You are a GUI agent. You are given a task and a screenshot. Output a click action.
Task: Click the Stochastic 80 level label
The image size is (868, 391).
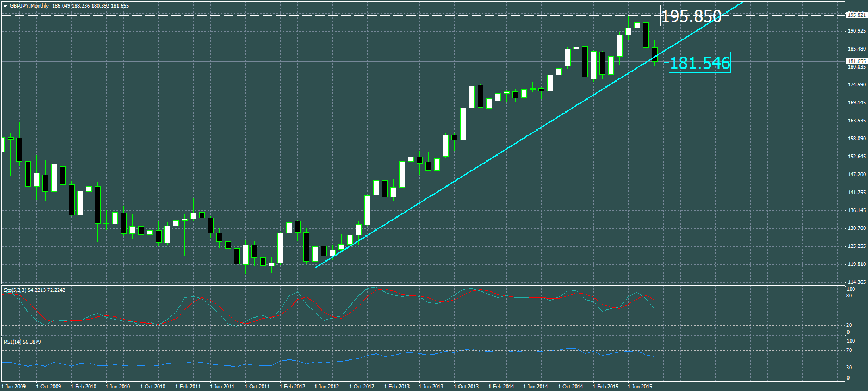pos(850,296)
